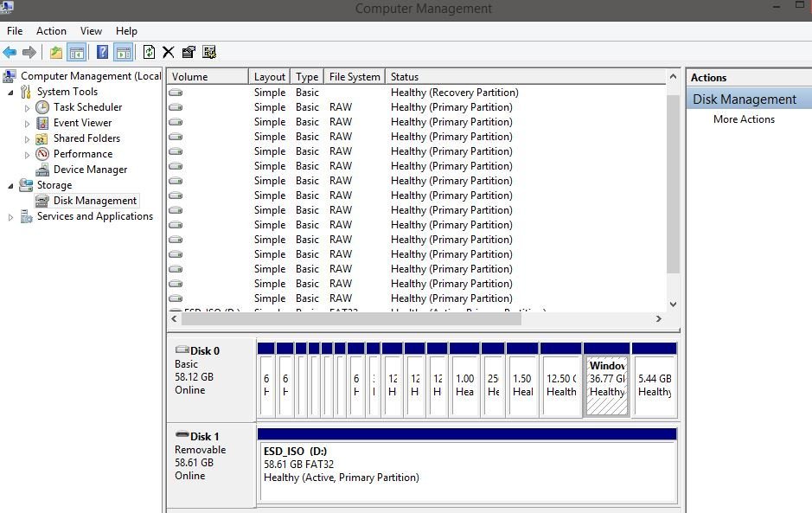Viewport: 812px width, 513px height.
Task: Sort by the Status column header
Action: [x=526, y=77]
